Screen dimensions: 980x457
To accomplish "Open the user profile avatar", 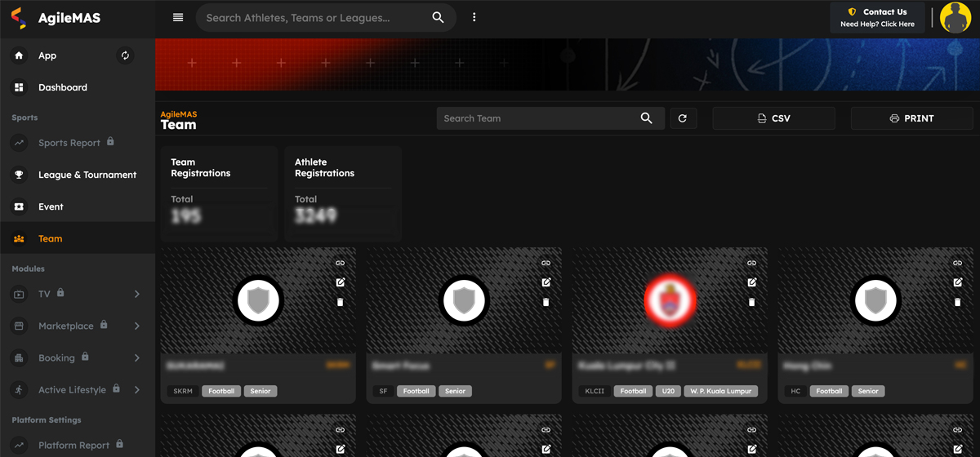I will click(x=955, y=17).
